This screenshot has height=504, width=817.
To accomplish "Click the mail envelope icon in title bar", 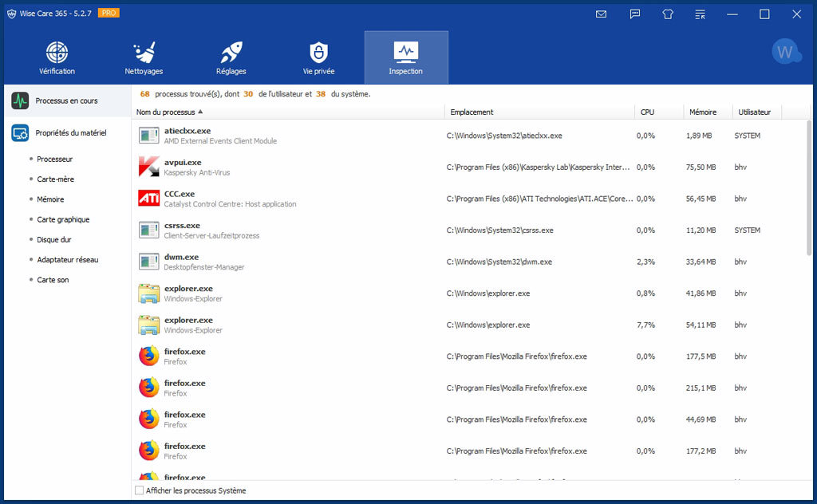I will (x=602, y=14).
